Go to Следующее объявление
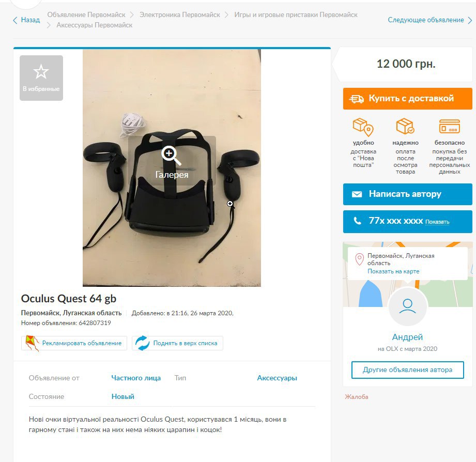Image resolution: width=476 pixels, height=462 pixels. 430,20
